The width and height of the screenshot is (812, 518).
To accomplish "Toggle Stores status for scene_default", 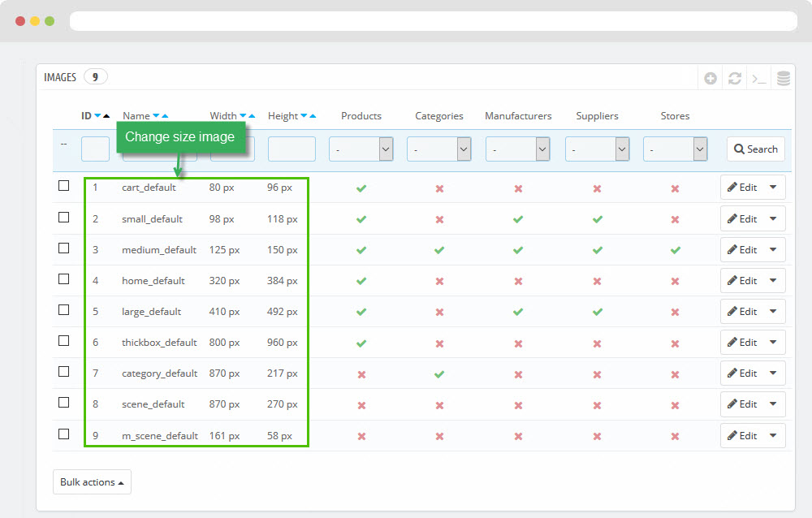I will click(x=676, y=406).
